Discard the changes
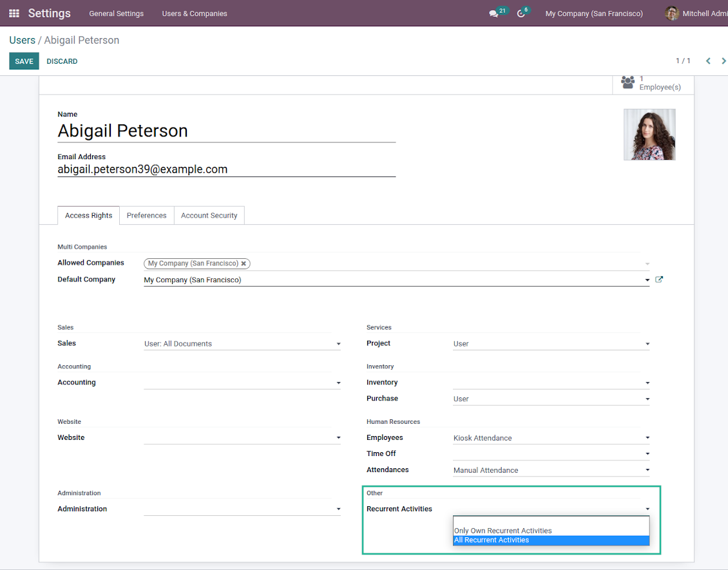The width and height of the screenshot is (728, 570). 62,61
